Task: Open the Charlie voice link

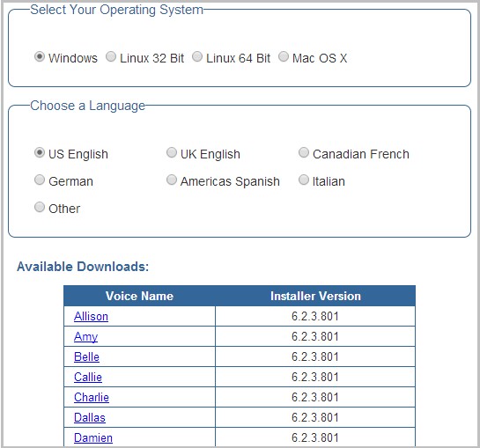Action: [x=92, y=397]
